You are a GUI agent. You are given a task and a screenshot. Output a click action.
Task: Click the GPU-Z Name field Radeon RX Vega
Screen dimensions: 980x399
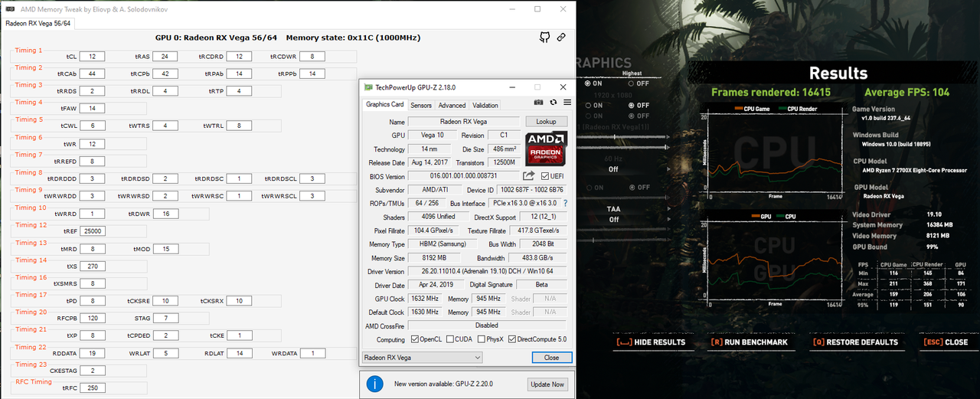tap(463, 122)
